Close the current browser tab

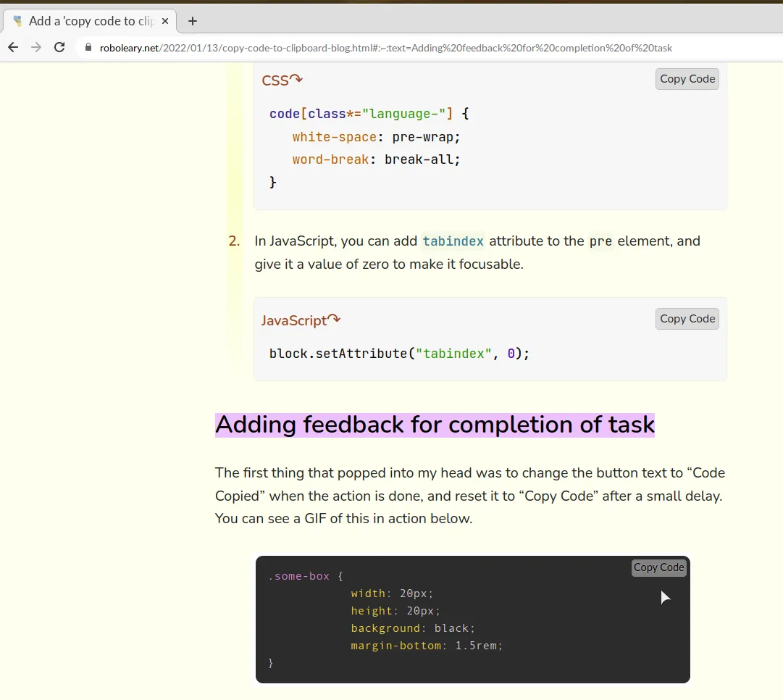(x=165, y=21)
